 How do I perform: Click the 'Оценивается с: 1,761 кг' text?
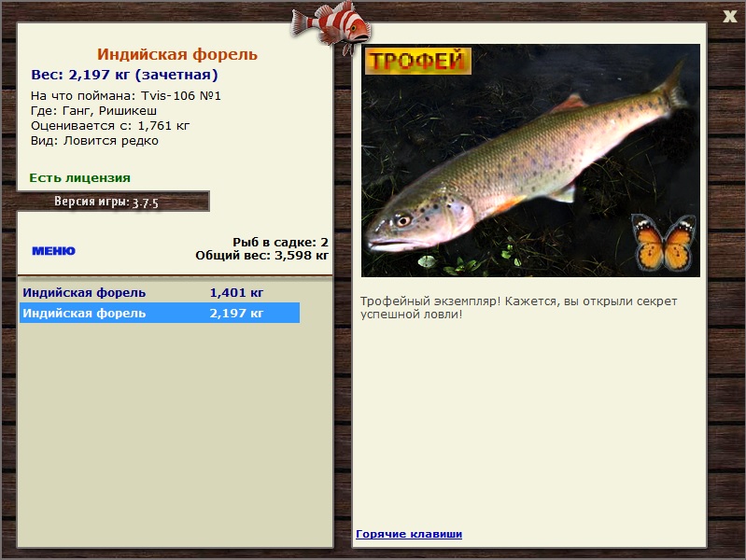[x=110, y=126]
